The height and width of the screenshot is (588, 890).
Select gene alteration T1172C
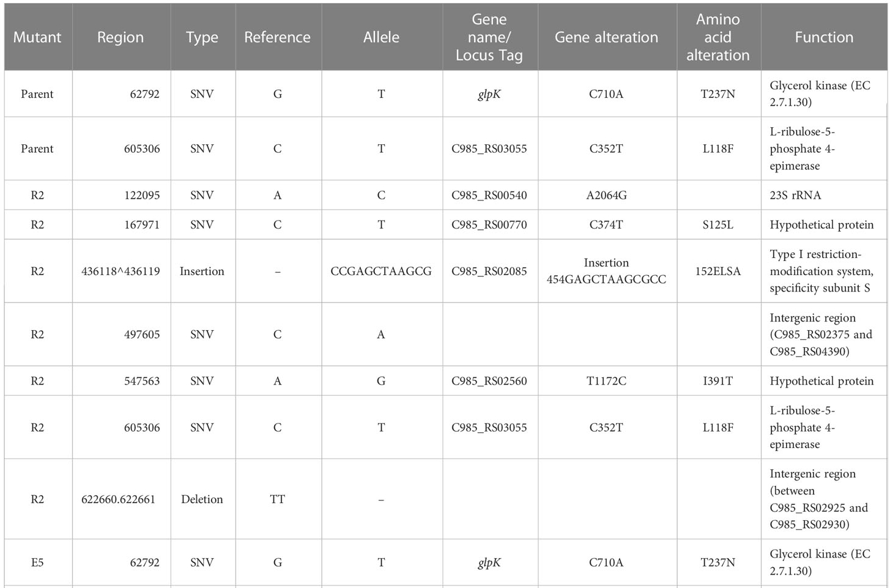606,381
